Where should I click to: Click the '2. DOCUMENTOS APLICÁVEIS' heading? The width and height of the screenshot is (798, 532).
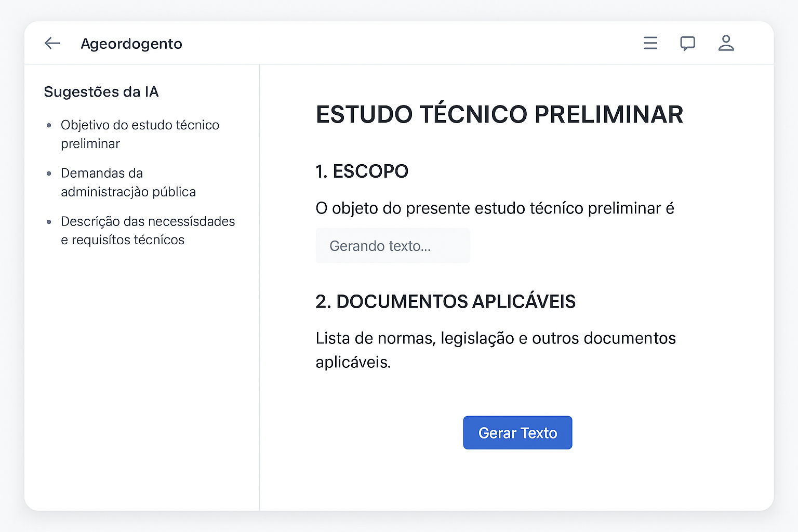click(x=446, y=301)
